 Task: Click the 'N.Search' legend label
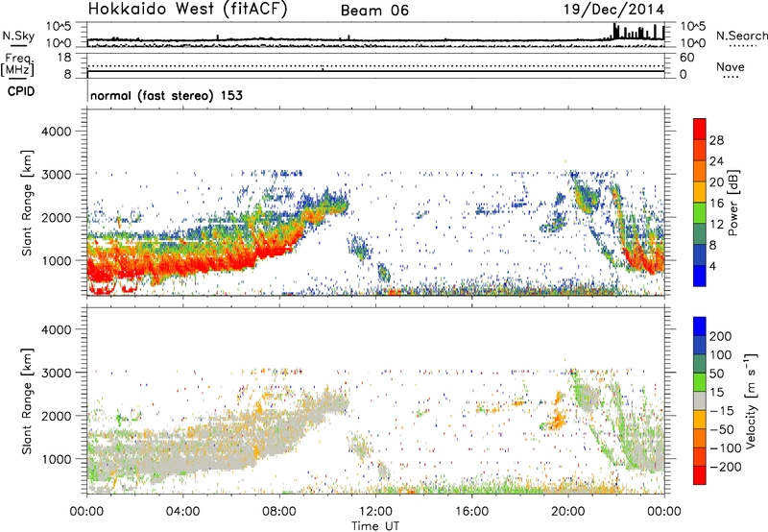point(741,36)
